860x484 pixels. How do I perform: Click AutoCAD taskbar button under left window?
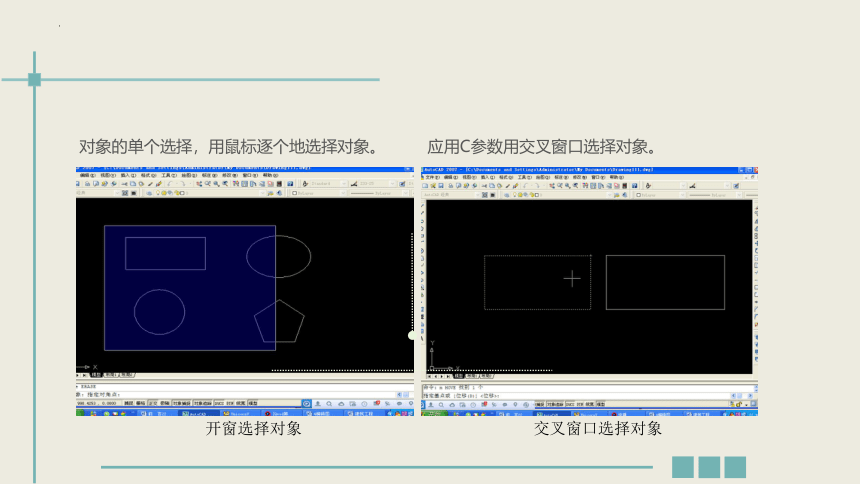[x=198, y=413]
